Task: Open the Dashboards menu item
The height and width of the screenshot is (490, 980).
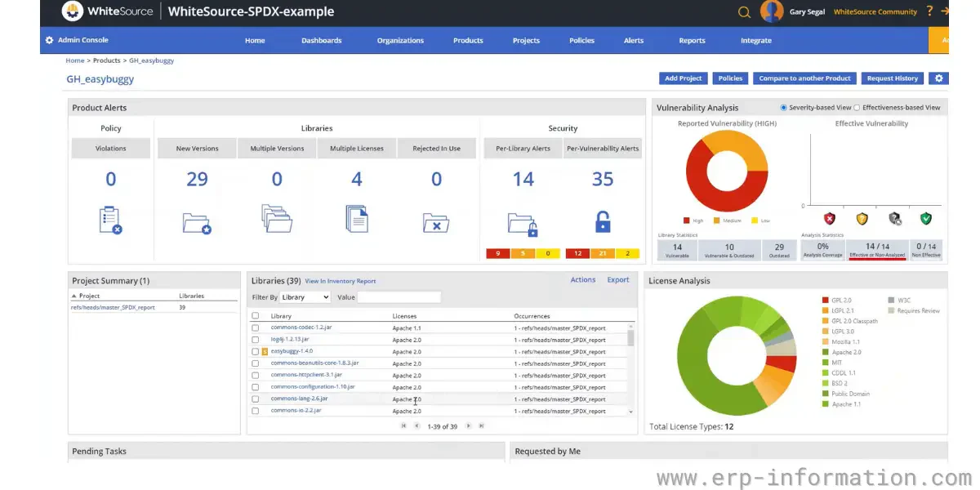Action: coord(322,40)
